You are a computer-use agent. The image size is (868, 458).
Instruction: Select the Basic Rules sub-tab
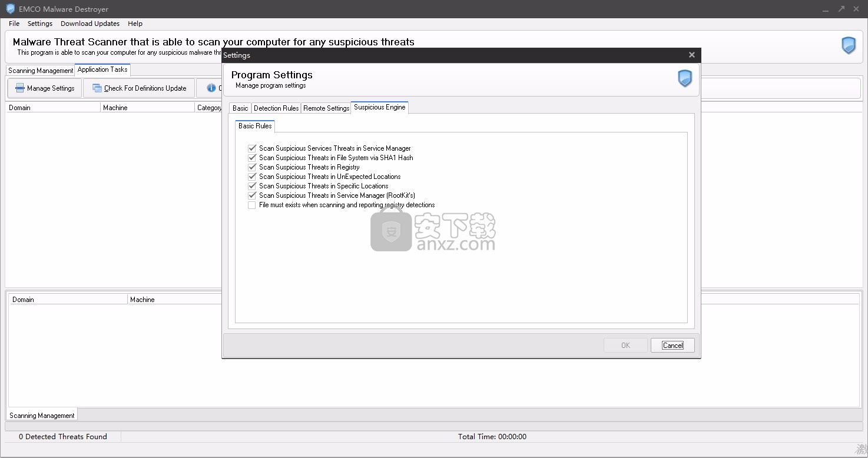tap(255, 126)
